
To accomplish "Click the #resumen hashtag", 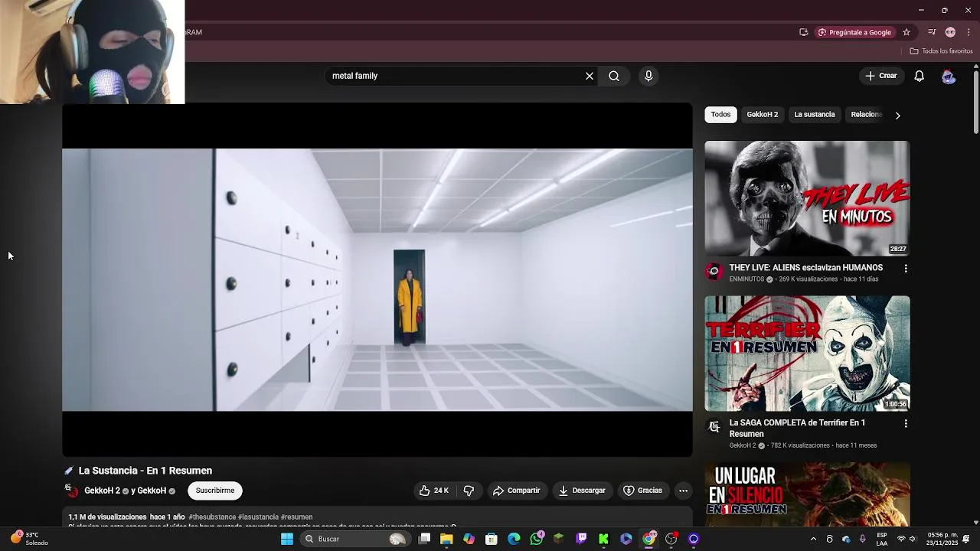I will pos(296,517).
